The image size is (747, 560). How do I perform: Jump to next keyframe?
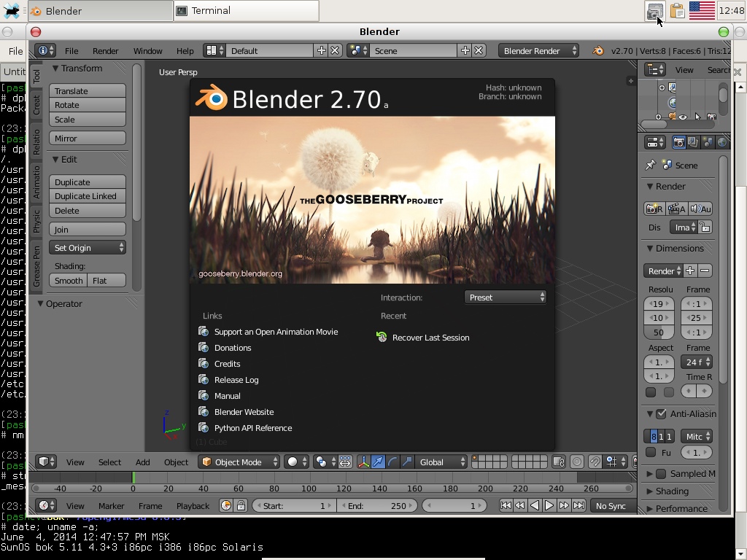[x=564, y=506]
